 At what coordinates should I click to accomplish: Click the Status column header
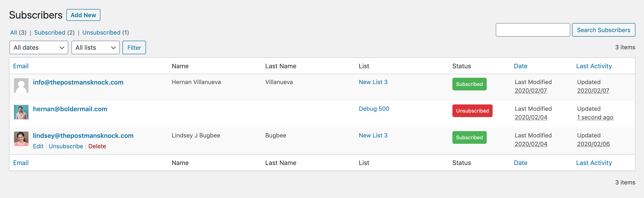click(461, 66)
